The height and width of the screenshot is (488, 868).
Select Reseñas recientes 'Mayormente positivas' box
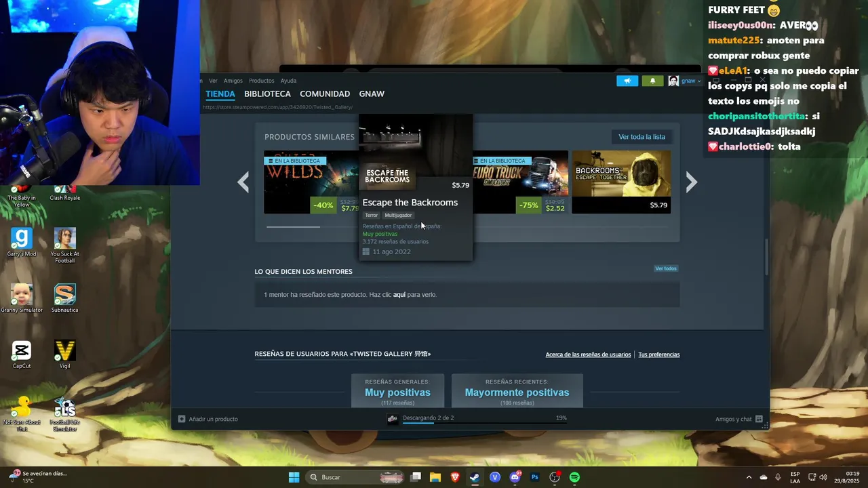(x=517, y=391)
